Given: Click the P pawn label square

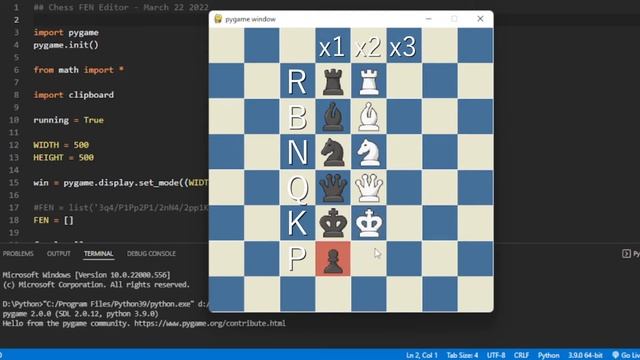Looking at the screenshot, I should (298, 259).
